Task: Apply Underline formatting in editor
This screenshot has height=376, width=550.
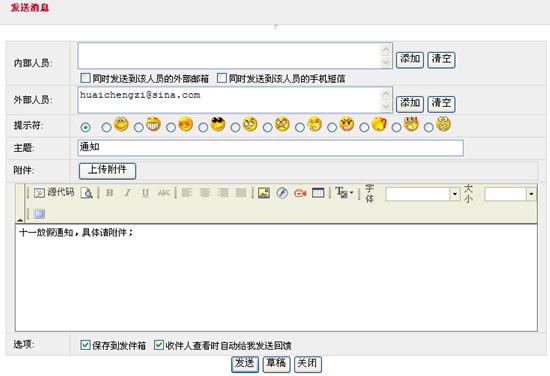Action: click(x=145, y=193)
